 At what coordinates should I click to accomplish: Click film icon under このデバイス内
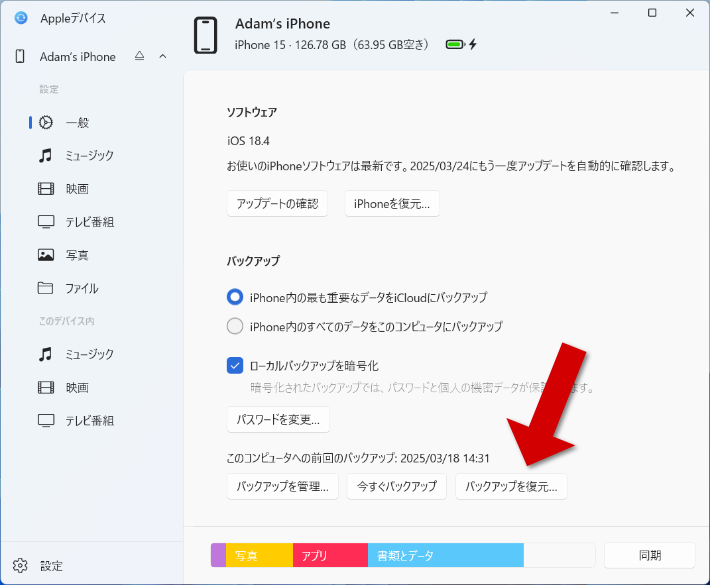tap(46, 388)
